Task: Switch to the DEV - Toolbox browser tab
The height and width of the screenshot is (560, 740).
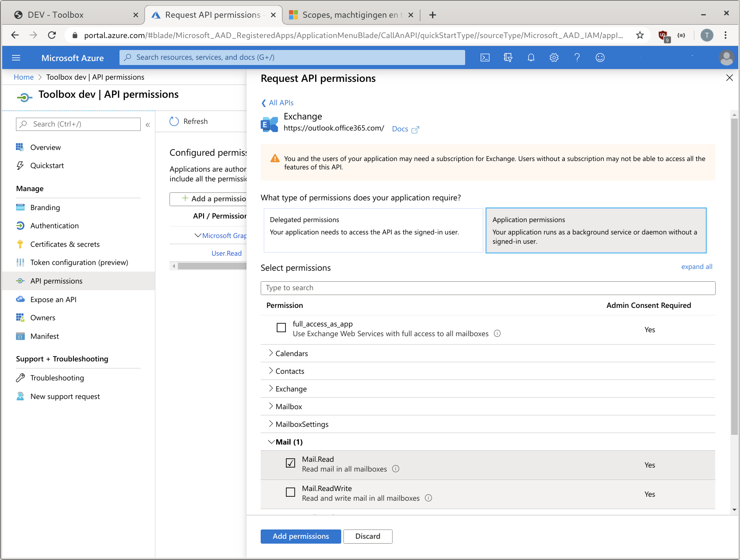Action: pos(73,15)
